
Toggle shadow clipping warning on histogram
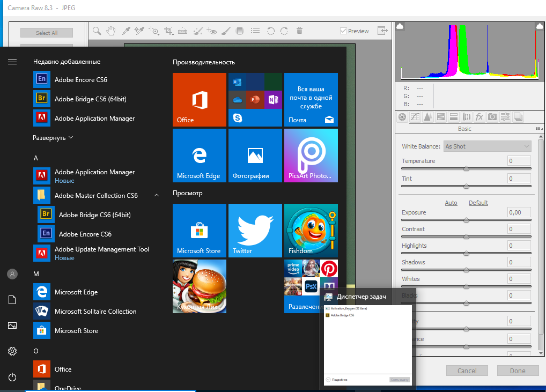pos(400,26)
